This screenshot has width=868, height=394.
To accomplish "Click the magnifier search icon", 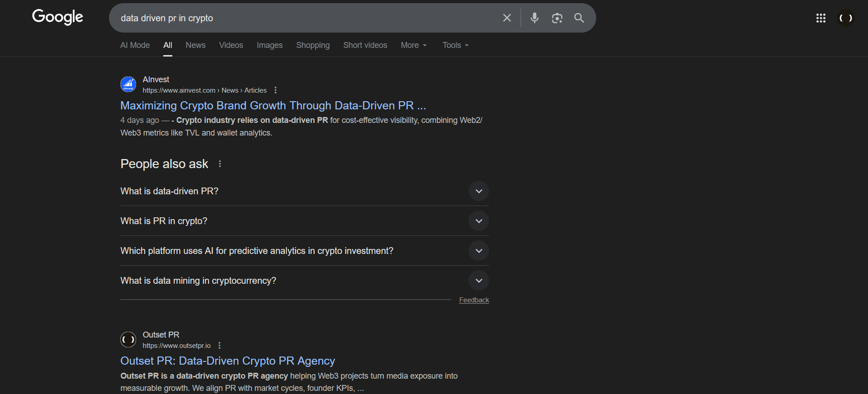I will (x=579, y=18).
